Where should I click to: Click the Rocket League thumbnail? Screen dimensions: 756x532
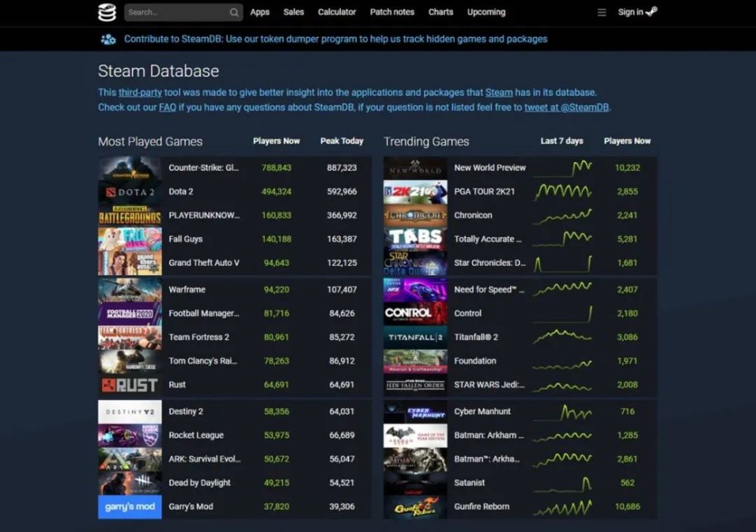tap(130, 435)
